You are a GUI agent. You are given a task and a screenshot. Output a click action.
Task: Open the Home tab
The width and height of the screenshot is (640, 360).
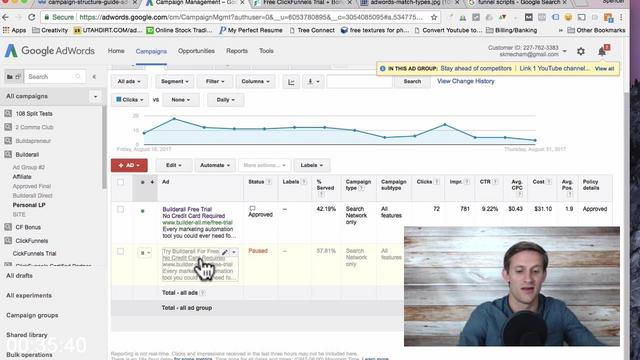(x=116, y=51)
